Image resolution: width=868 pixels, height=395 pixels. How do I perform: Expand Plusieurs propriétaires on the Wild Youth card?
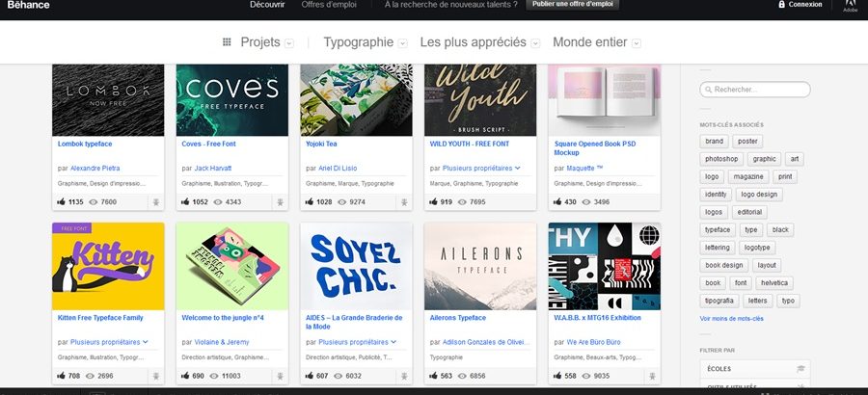point(481,169)
